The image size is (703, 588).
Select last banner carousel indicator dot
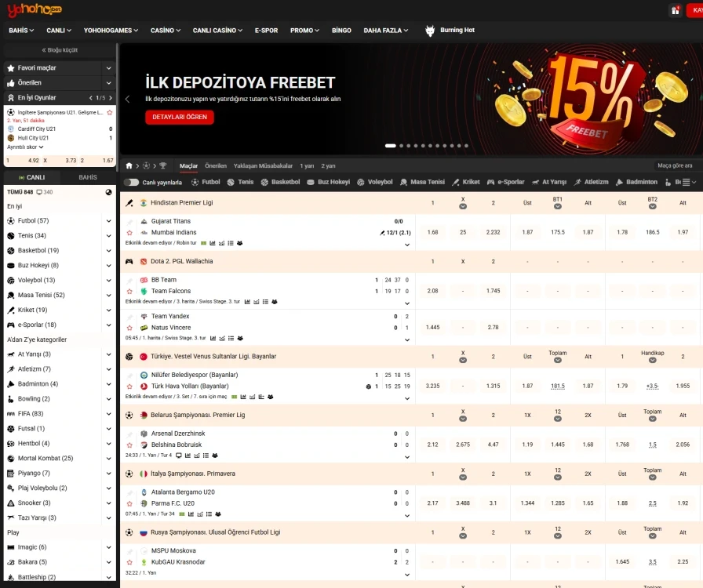pos(466,146)
